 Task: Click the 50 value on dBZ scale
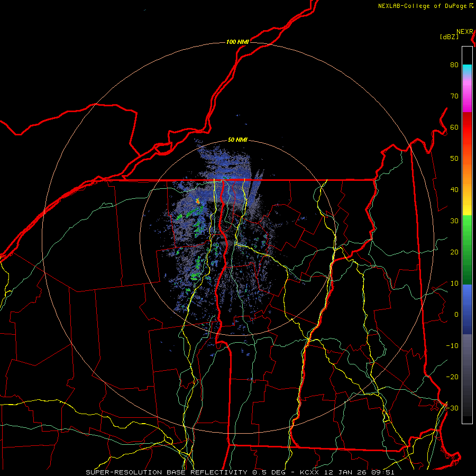454,159
